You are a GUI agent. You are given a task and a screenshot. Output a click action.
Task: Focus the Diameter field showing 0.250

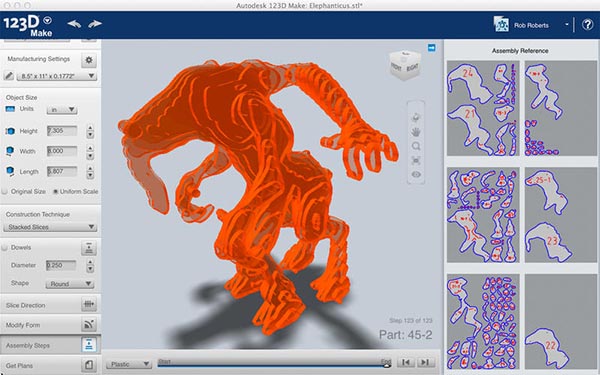pyautogui.click(x=61, y=265)
